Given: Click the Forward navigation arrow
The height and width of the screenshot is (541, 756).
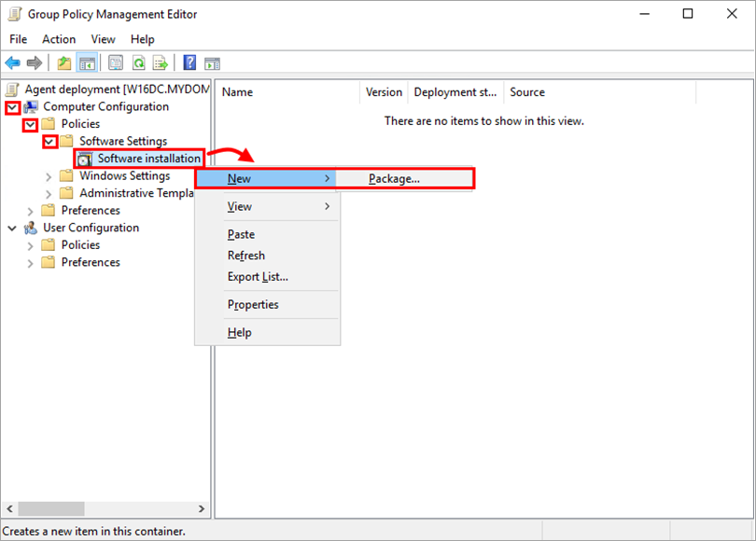Looking at the screenshot, I should tap(35, 62).
